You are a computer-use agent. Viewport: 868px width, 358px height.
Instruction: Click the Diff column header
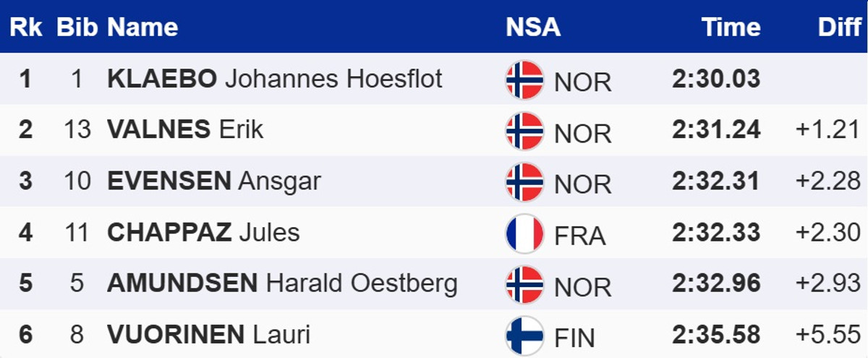[839, 27]
